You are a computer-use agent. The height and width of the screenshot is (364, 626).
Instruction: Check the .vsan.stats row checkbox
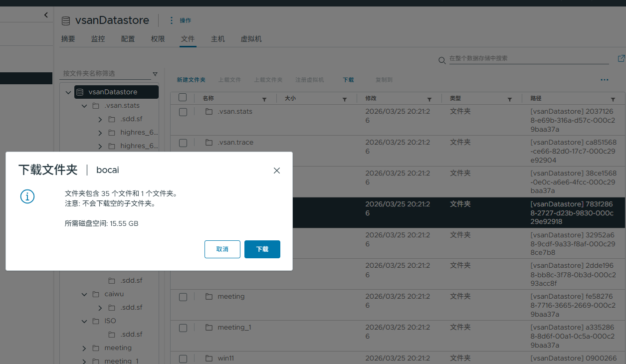tap(183, 112)
